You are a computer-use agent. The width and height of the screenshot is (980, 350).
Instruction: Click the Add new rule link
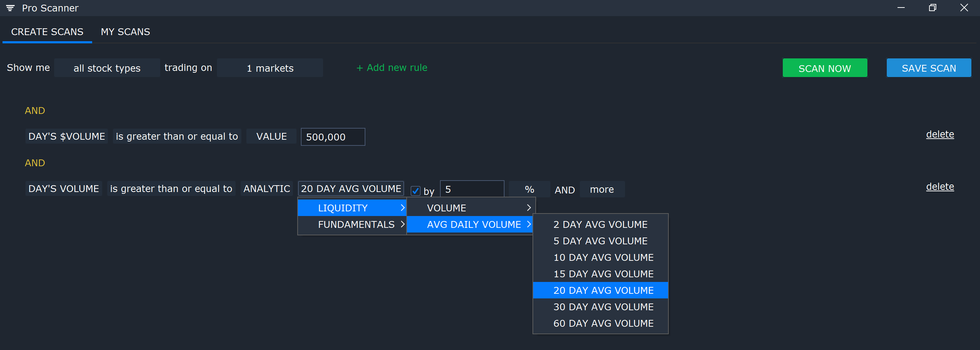click(x=392, y=68)
